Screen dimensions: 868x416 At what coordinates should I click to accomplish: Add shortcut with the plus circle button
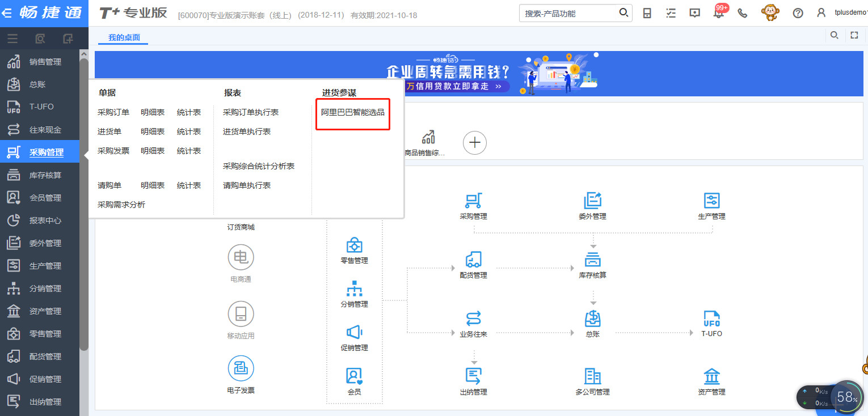click(475, 142)
